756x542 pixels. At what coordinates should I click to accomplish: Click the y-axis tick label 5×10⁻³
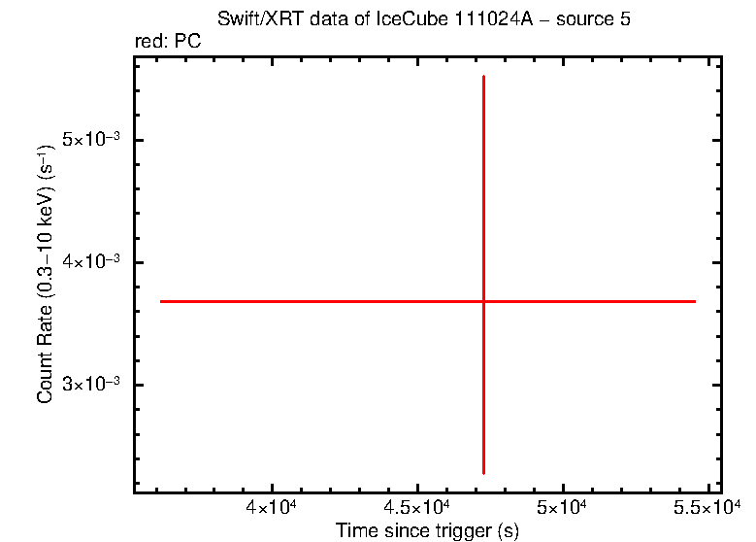(91, 140)
